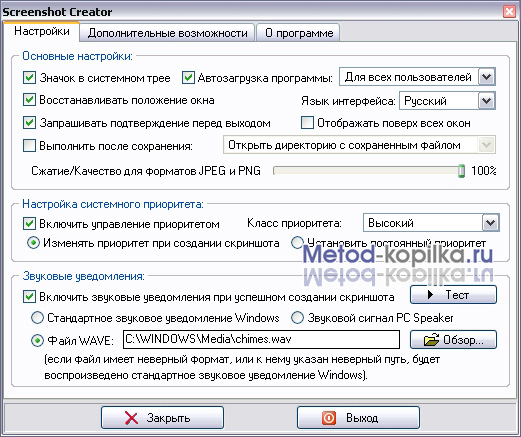
Task: Open the Язык интерфейса dropdown showing Русский
Action: click(447, 101)
